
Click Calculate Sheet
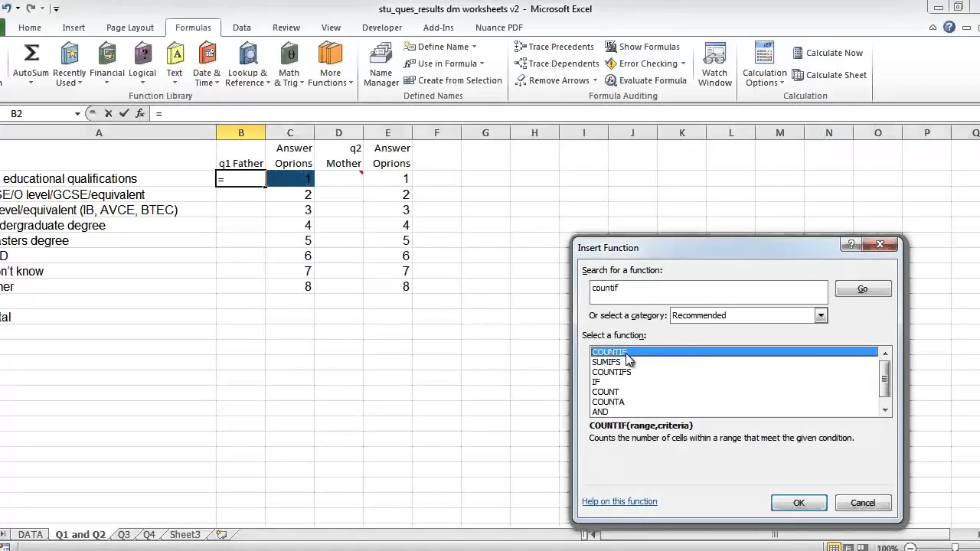click(829, 75)
